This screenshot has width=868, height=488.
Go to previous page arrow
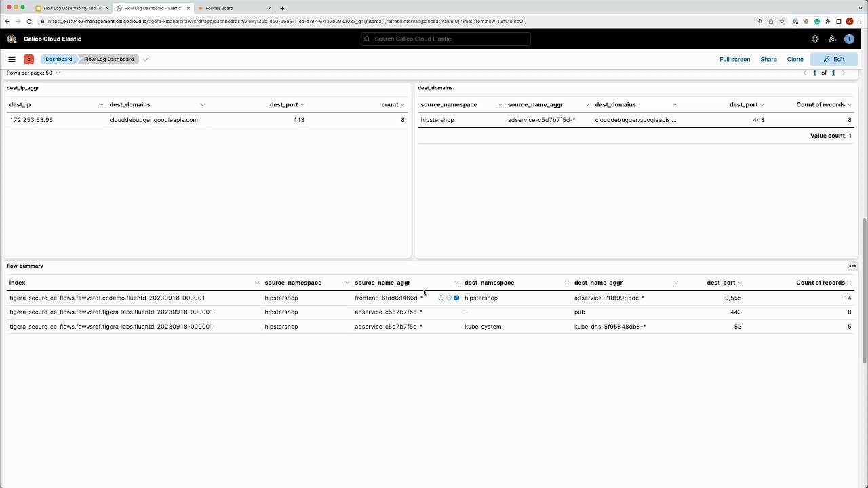805,73
